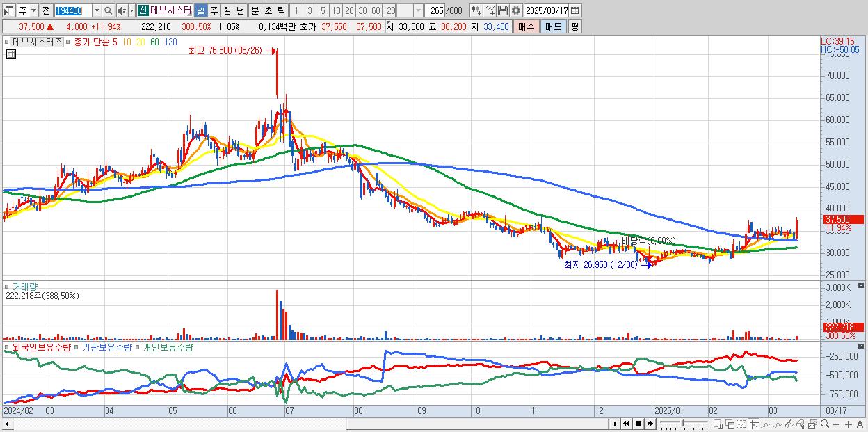The width and height of the screenshot is (868, 432).
Task: Click the 시 open-price marker
Action: coord(390,26)
